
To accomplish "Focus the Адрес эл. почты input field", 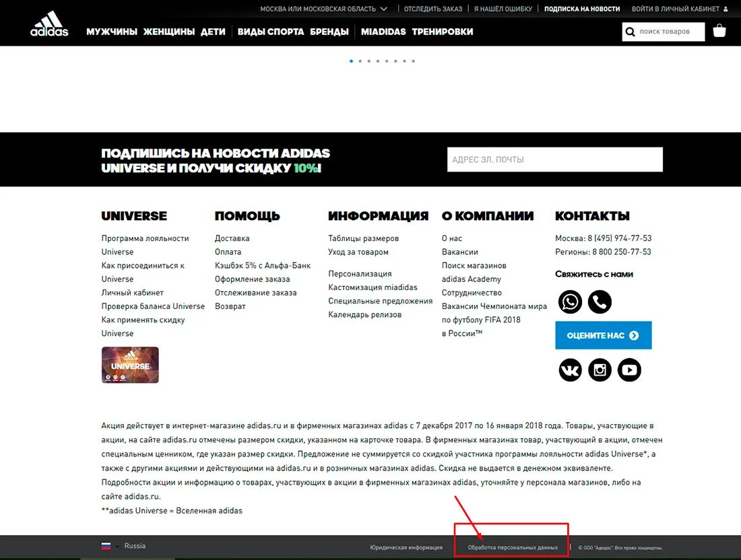I will coord(555,160).
